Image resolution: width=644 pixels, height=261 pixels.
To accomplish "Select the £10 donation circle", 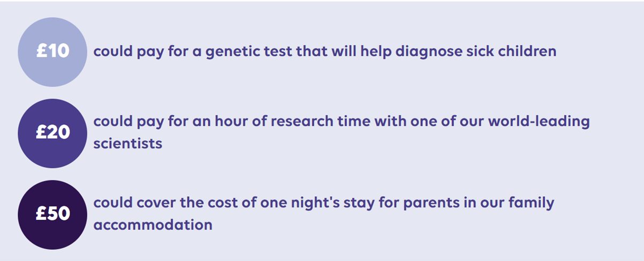I will 52,51.
